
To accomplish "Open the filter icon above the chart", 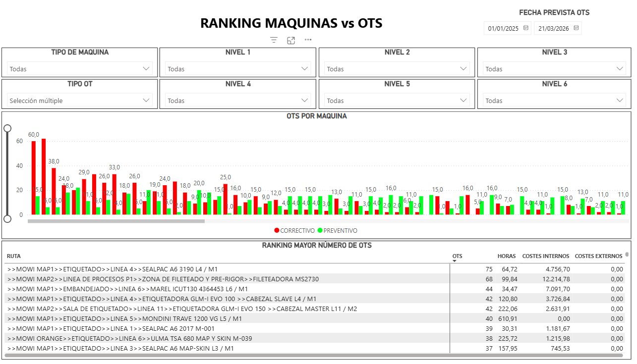I will coord(273,40).
